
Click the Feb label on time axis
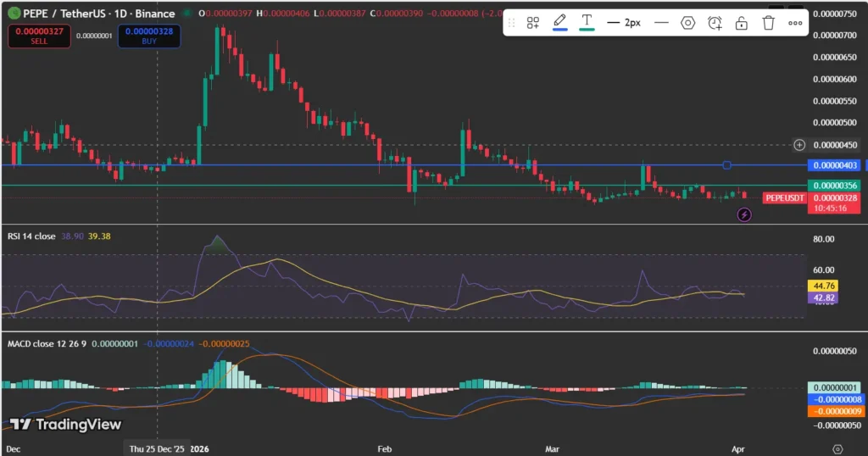click(x=385, y=449)
